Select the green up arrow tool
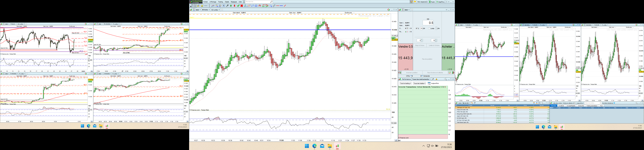The height and width of the screenshot is (150, 644). tap(231, 6)
